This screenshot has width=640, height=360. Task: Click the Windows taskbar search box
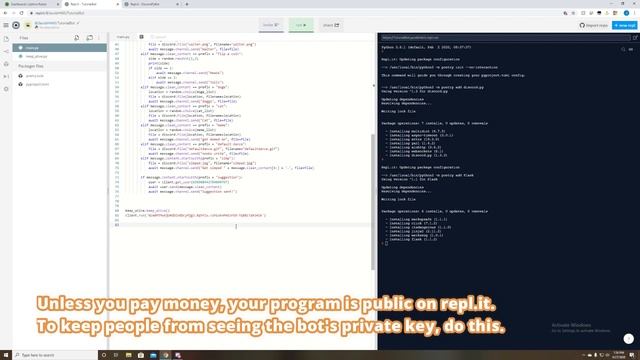click(56, 355)
